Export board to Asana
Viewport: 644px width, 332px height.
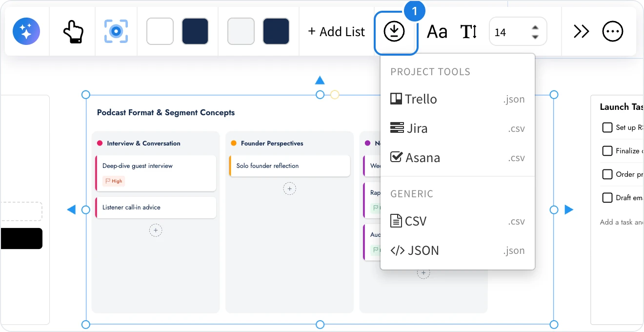(458, 158)
